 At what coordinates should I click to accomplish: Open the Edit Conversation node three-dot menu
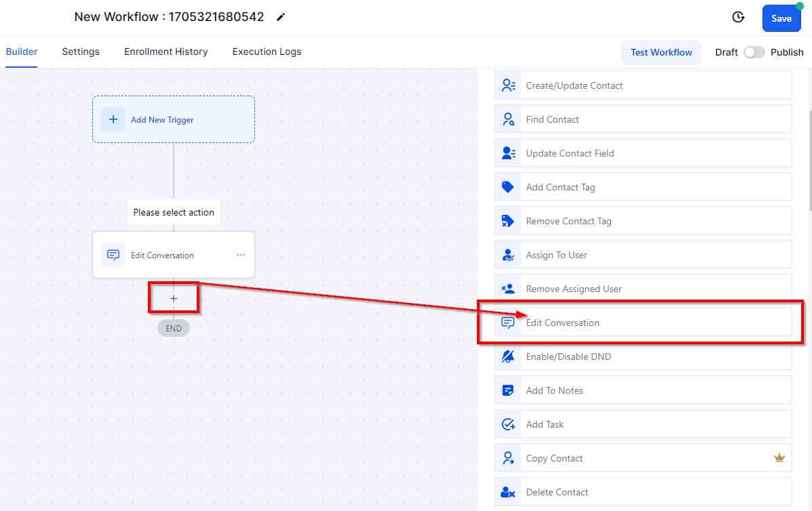tap(241, 255)
